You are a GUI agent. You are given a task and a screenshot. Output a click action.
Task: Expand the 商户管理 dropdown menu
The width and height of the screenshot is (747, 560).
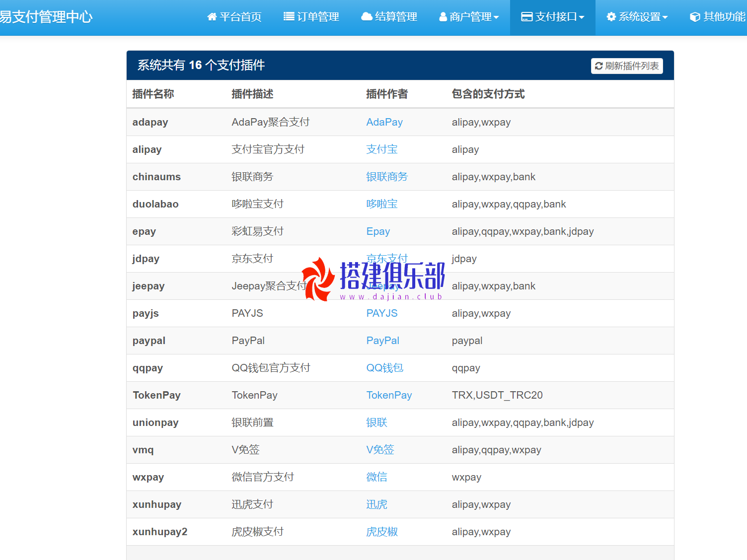(x=469, y=17)
